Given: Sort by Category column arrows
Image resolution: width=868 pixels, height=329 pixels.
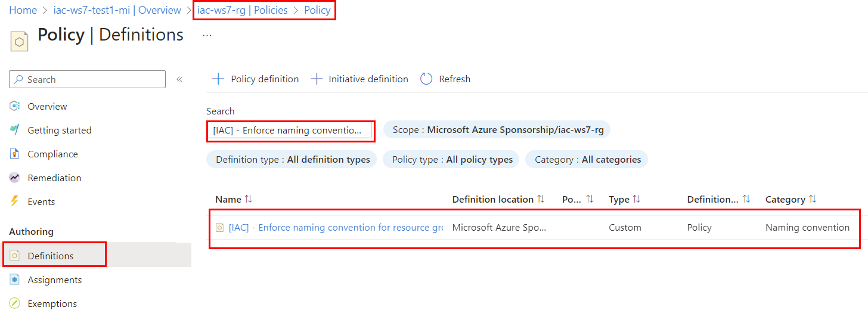Looking at the screenshot, I should pyautogui.click(x=813, y=199).
